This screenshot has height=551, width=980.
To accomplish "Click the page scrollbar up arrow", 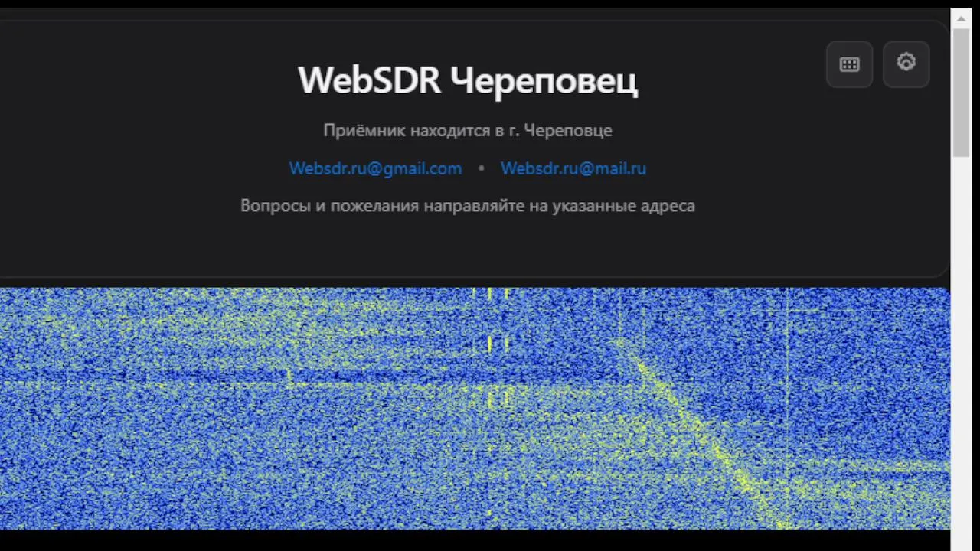I will click(x=961, y=18).
